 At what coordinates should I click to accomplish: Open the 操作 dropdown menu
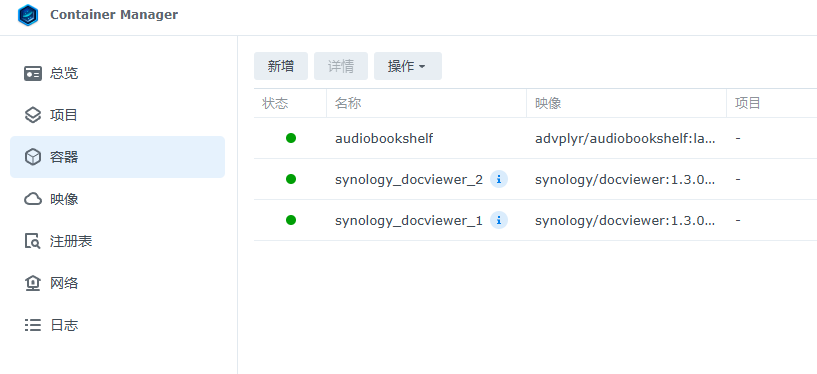pyautogui.click(x=407, y=66)
